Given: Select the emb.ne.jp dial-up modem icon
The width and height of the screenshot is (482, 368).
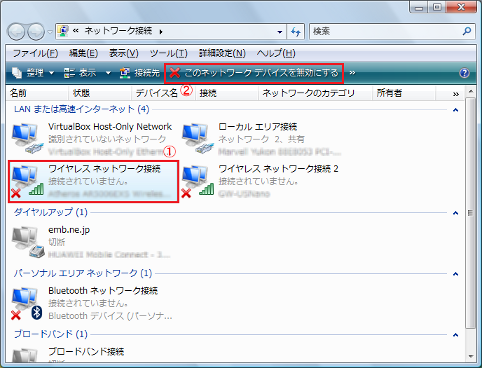Looking at the screenshot, I should pyautogui.click(x=28, y=242).
